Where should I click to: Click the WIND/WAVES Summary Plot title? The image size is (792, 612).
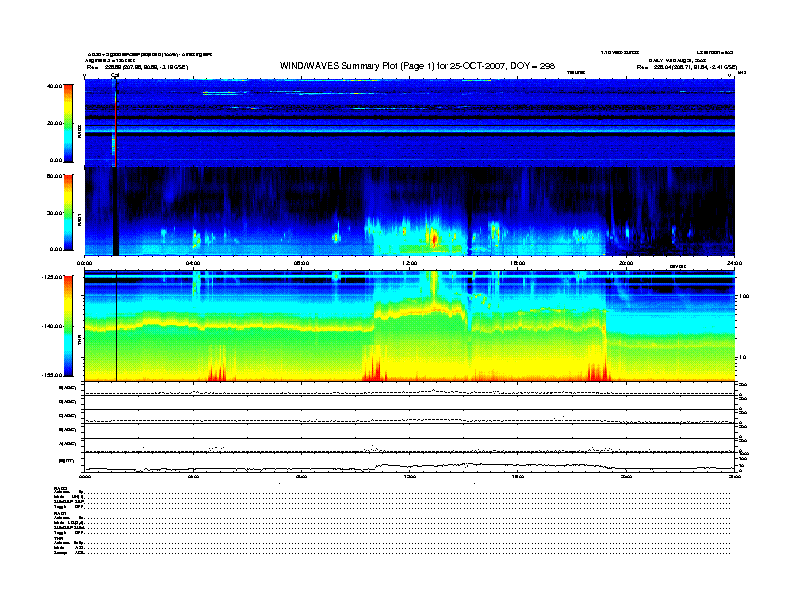[x=417, y=66]
